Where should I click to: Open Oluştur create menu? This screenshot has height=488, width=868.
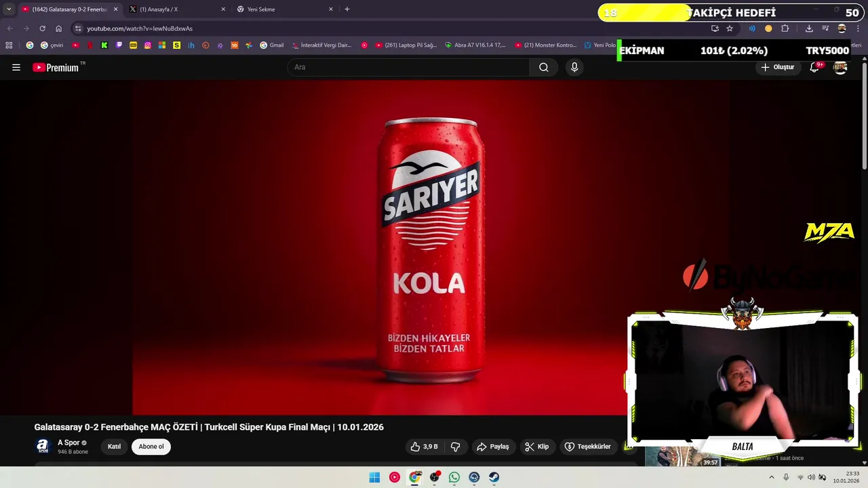pos(777,67)
